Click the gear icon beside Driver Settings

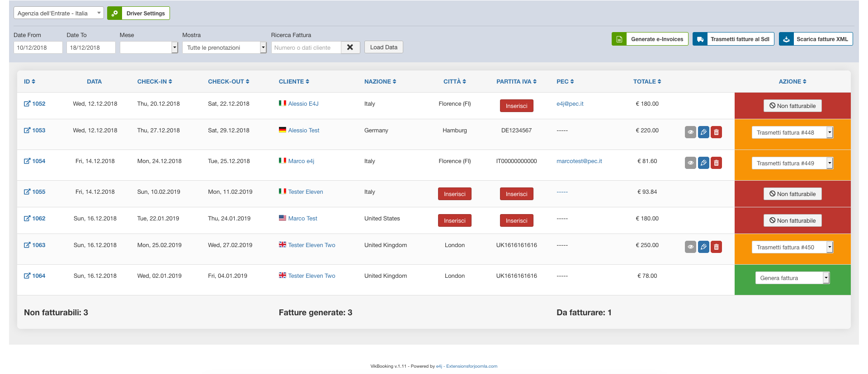[114, 14]
